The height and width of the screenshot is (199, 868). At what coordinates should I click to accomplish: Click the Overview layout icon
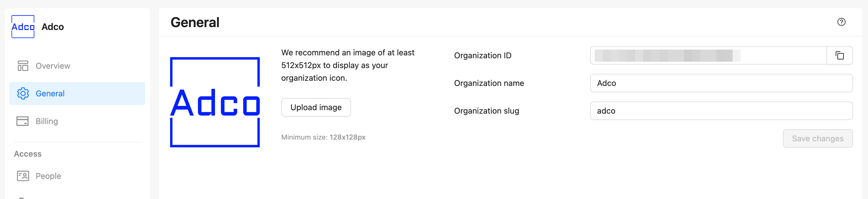coord(23,66)
